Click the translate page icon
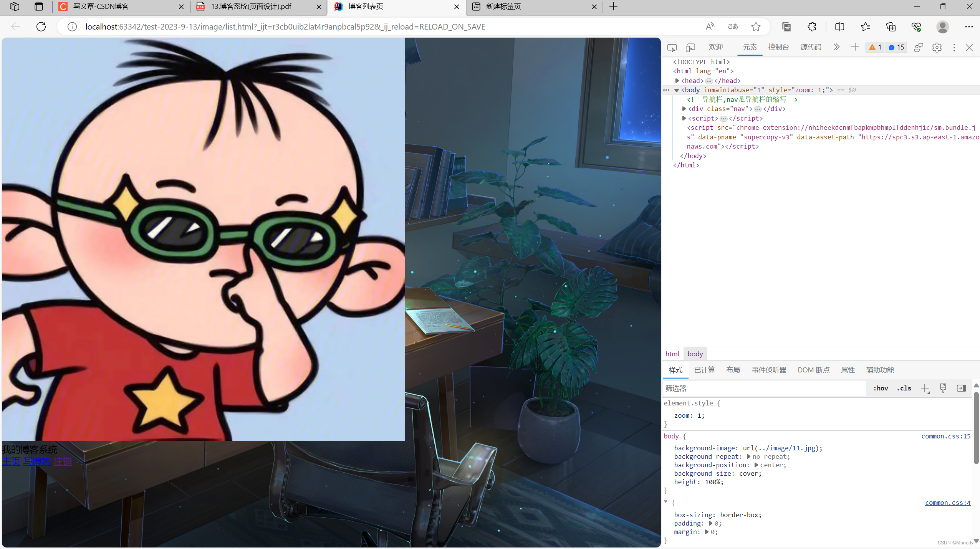The width and height of the screenshot is (980, 549). coord(733,26)
